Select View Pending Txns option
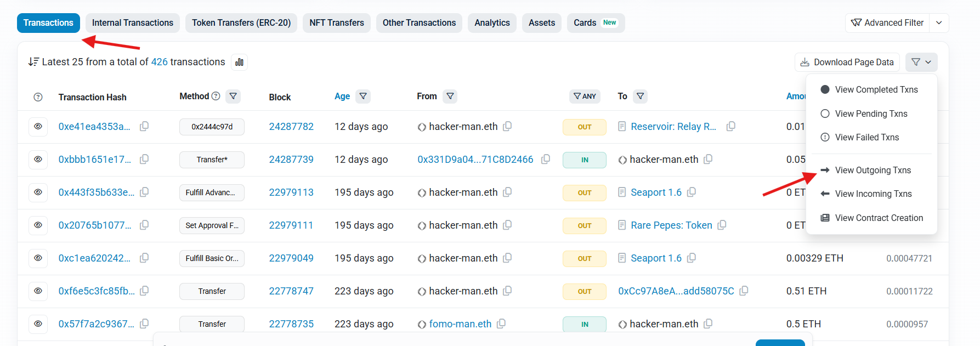 pyautogui.click(x=871, y=114)
